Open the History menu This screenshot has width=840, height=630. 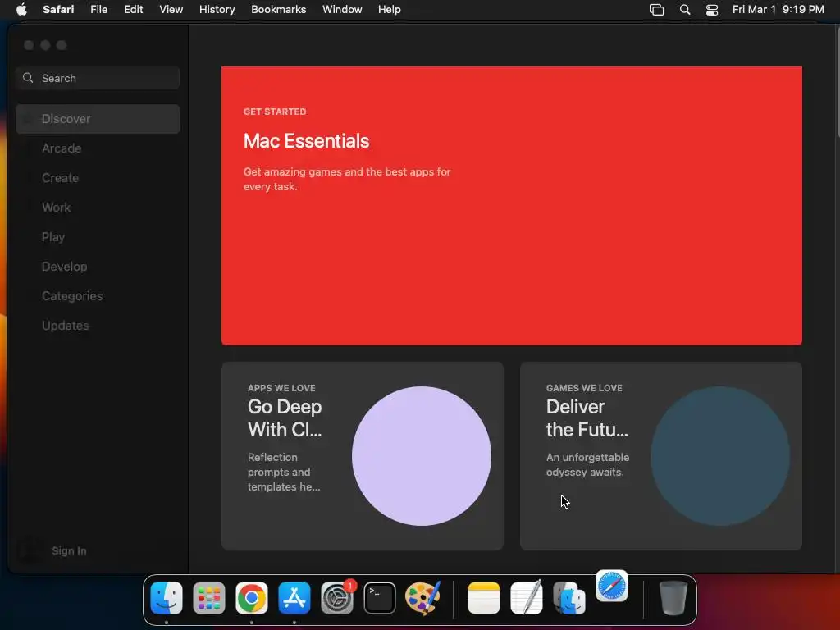click(217, 10)
